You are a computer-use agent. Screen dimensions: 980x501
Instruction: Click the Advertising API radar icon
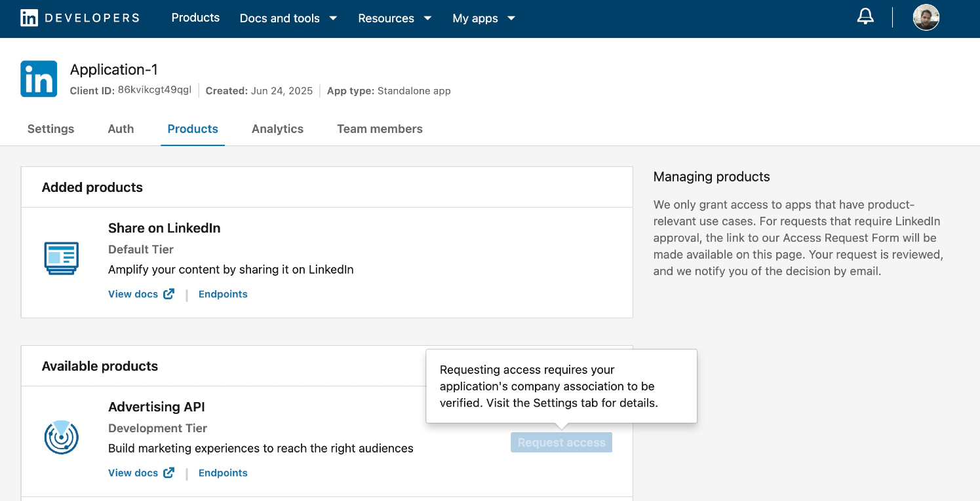coord(62,437)
